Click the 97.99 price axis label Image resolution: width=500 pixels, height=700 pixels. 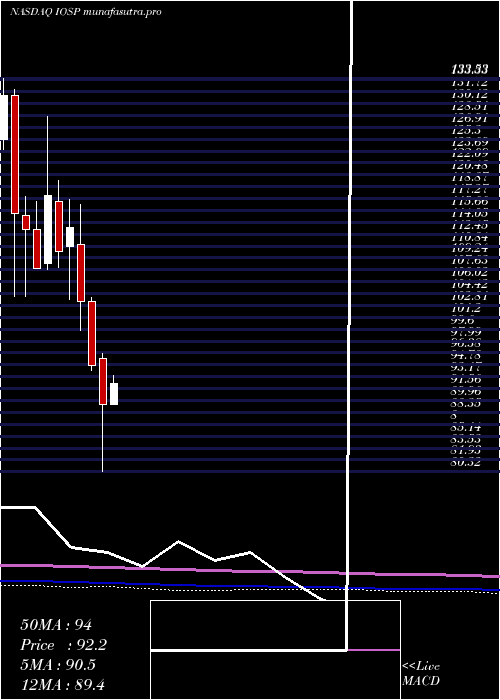click(467, 332)
